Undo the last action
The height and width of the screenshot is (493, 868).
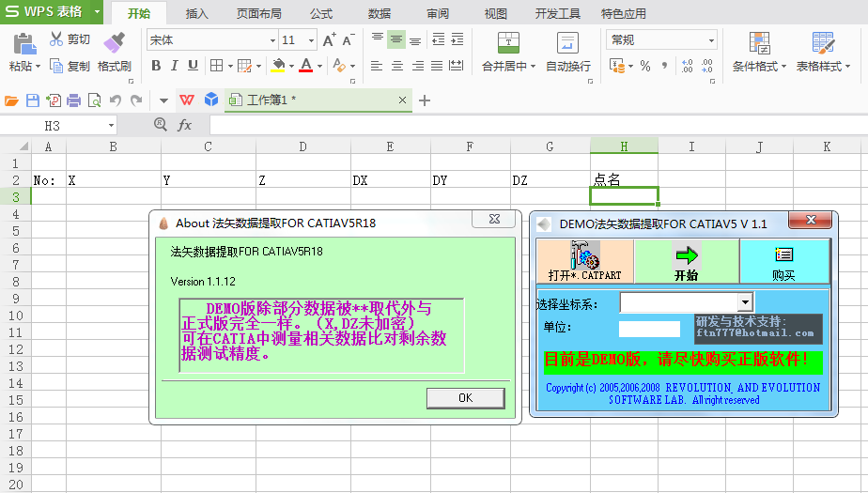[116, 100]
